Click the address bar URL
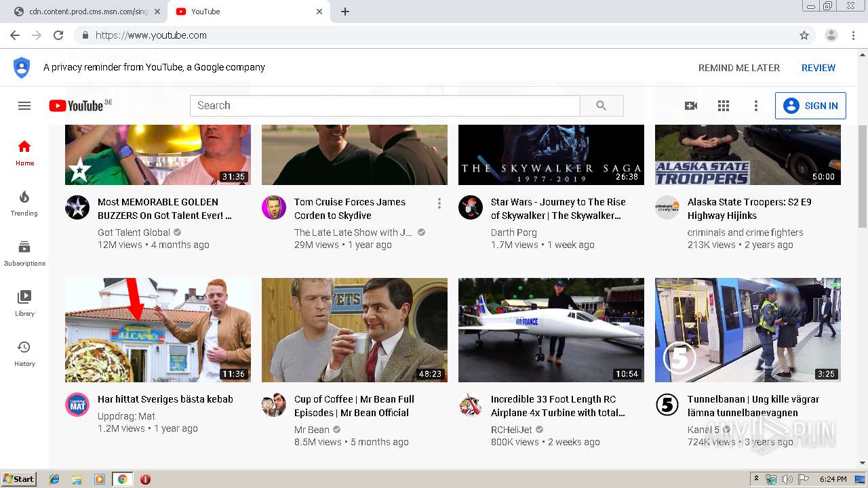The height and width of the screenshot is (488, 868). pyautogui.click(x=151, y=35)
